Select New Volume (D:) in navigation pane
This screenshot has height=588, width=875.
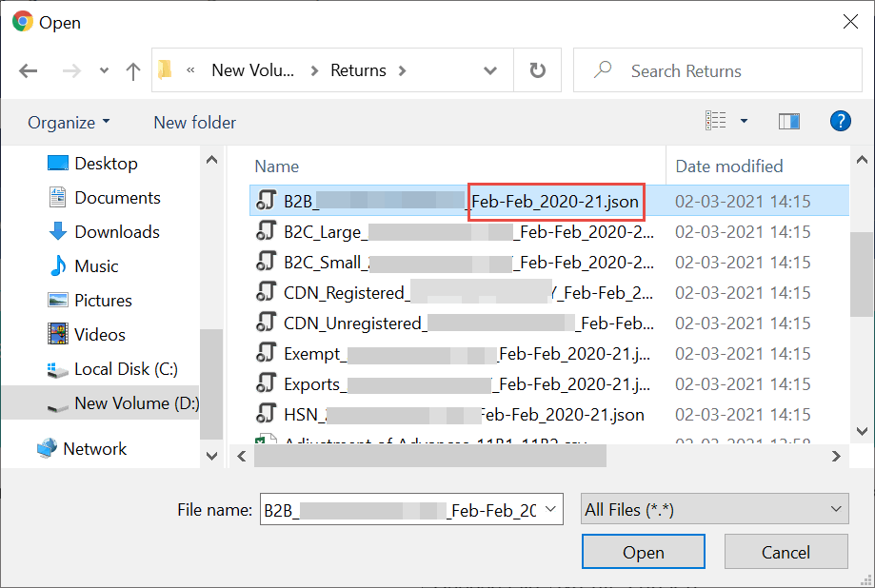point(100,402)
